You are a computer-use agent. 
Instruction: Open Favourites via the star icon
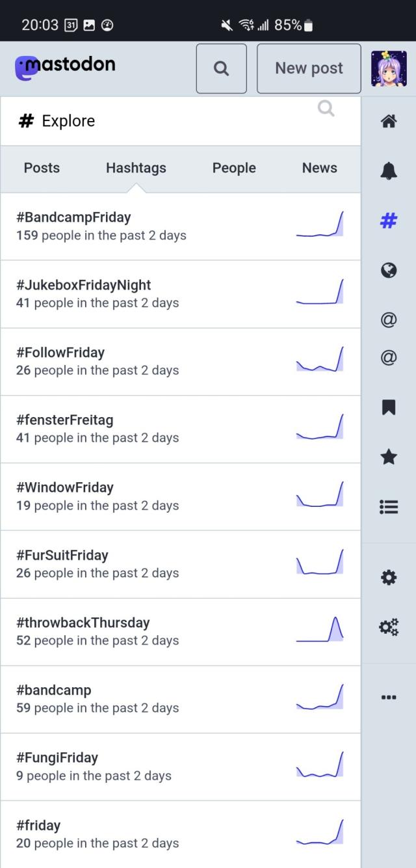(388, 457)
